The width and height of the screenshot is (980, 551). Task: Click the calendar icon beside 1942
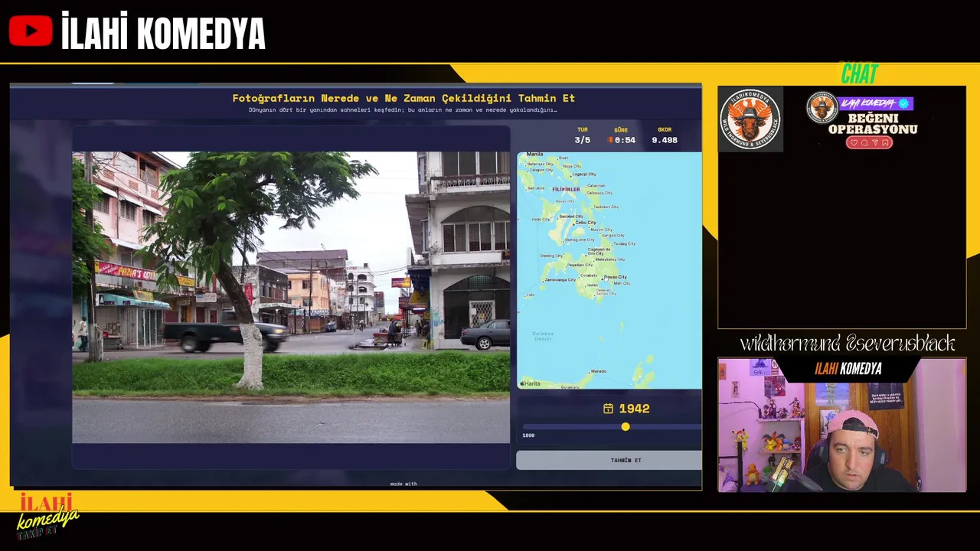point(608,409)
